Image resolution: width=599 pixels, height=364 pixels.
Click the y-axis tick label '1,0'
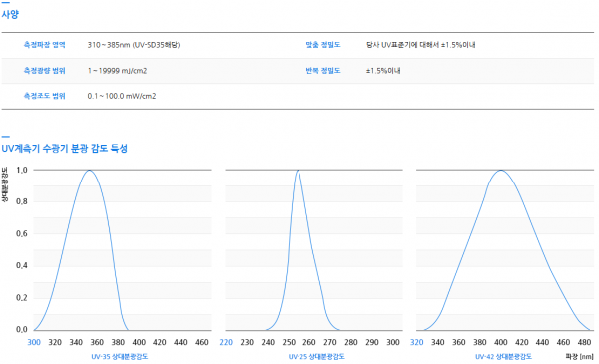pyautogui.click(x=22, y=170)
